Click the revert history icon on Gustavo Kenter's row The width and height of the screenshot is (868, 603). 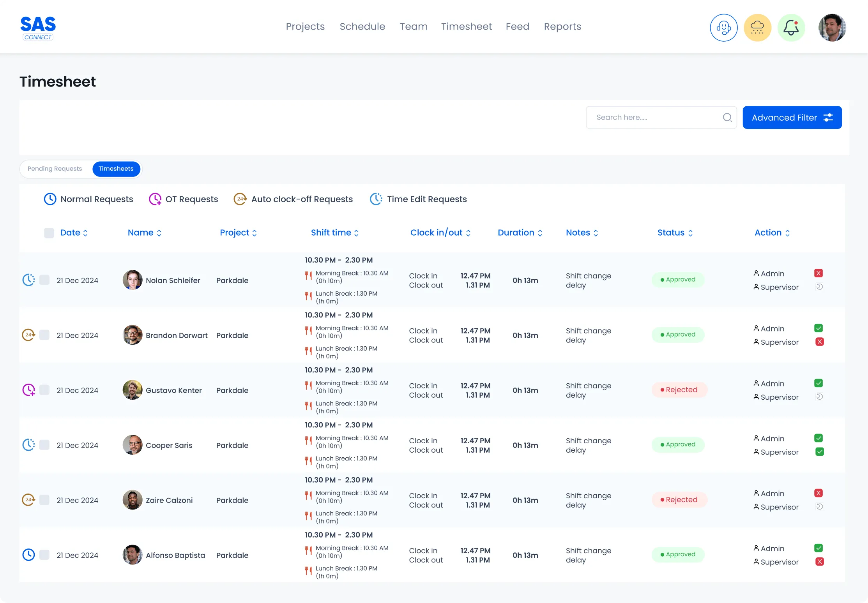819,397
